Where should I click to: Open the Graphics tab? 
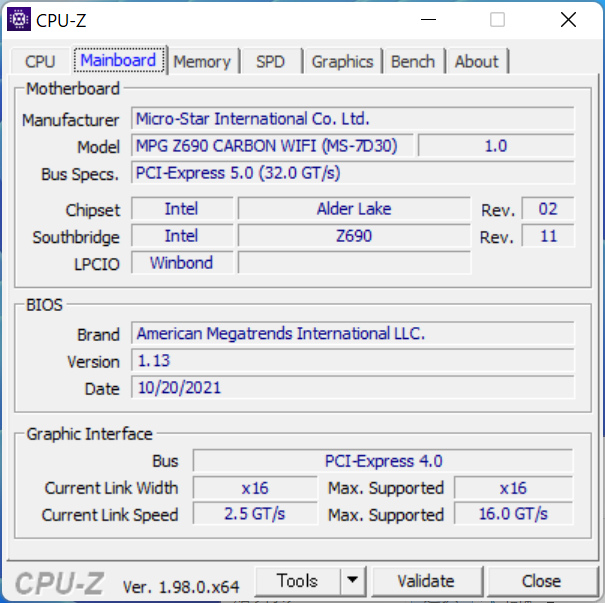click(x=342, y=62)
